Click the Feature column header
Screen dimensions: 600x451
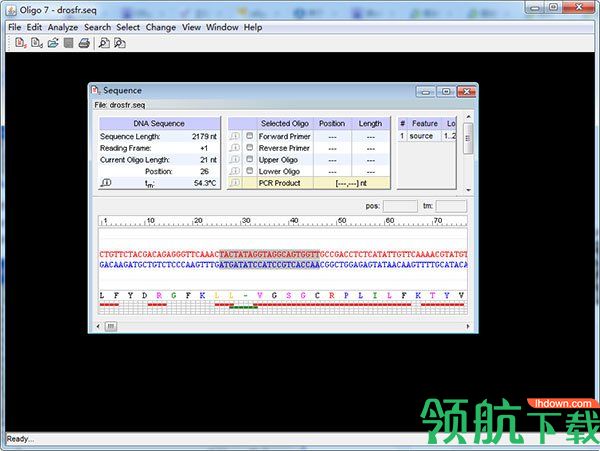(425, 124)
